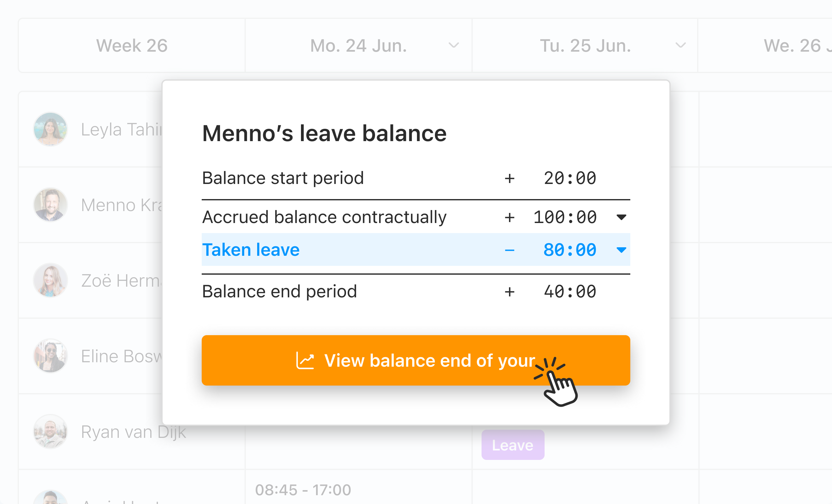Click the Week 26 header
Screen dimensions: 832x504
pyautogui.click(x=131, y=45)
